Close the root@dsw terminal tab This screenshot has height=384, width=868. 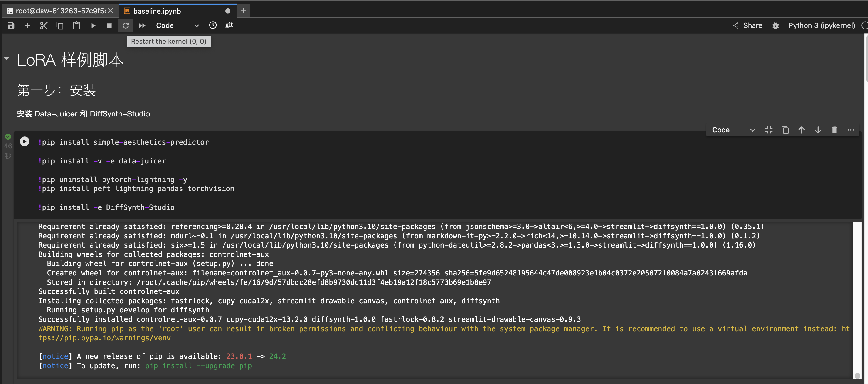[110, 11]
